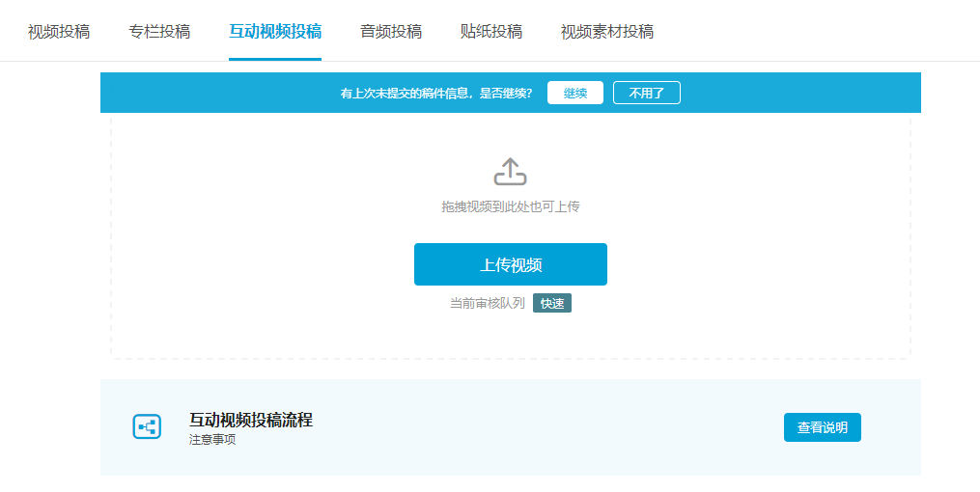Click the interactive video flow icon
Image resolution: width=980 pixels, height=492 pixels.
[x=147, y=427]
